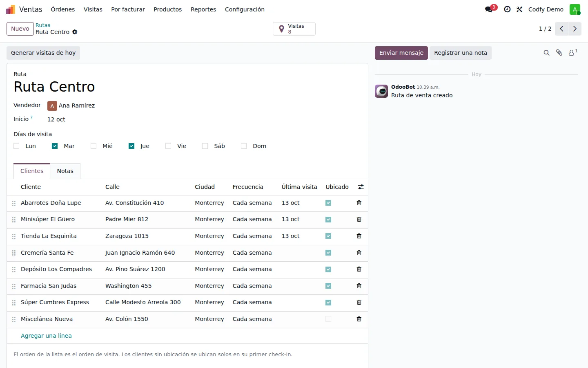Open the column options toggle icon
Image resolution: width=588 pixels, height=368 pixels.
pos(361,187)
